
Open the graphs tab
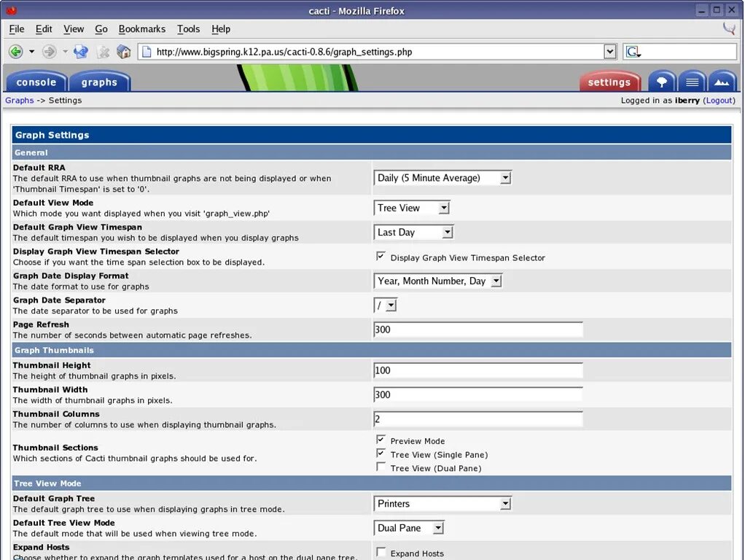pos(99,82)
